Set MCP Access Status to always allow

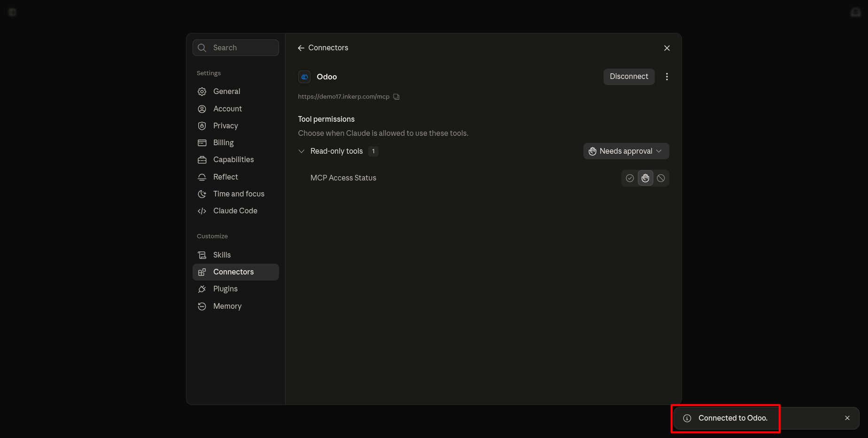tap(629, 178)
